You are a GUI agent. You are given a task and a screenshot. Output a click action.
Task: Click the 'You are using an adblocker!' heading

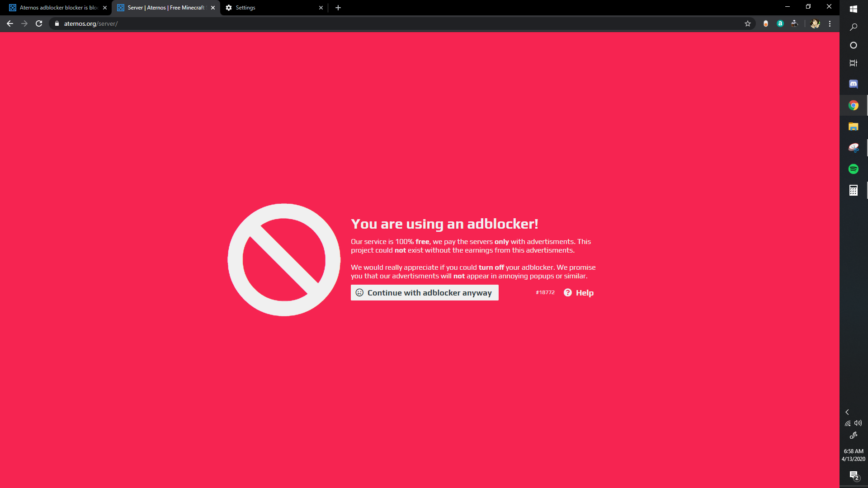(444, 224)
